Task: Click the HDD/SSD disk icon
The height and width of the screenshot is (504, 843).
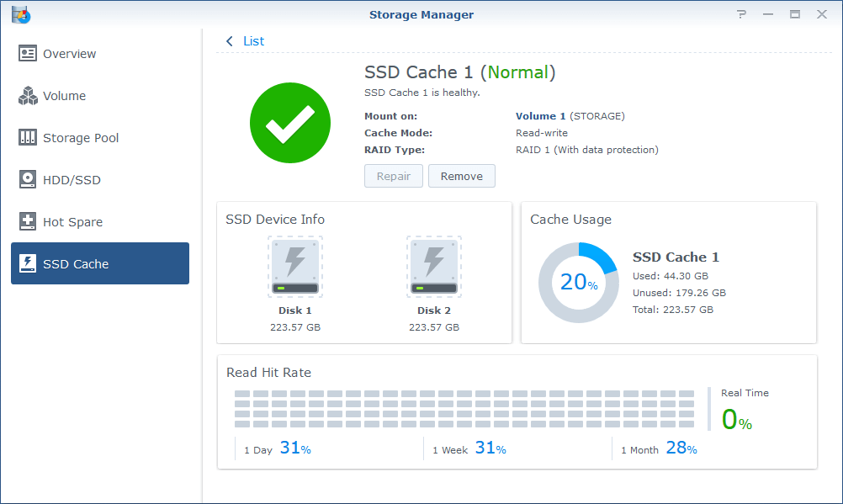Action: (28, 180)
